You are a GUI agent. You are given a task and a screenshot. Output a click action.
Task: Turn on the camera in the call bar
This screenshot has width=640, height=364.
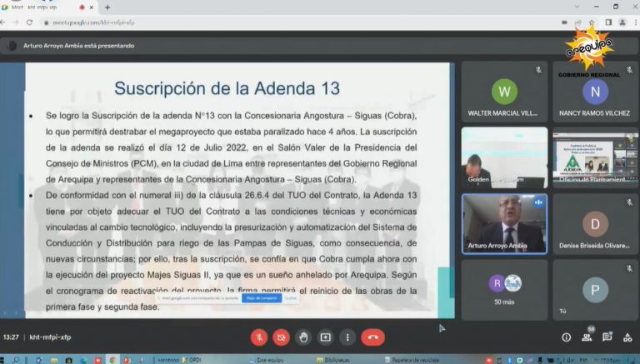click(x=281, y=337)
